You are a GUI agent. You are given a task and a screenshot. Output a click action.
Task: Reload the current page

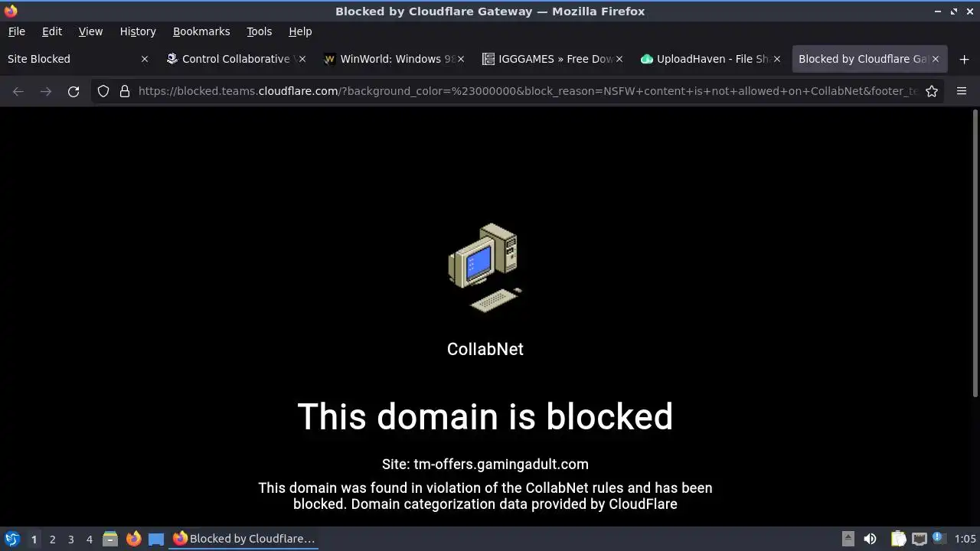click(73, 91)
